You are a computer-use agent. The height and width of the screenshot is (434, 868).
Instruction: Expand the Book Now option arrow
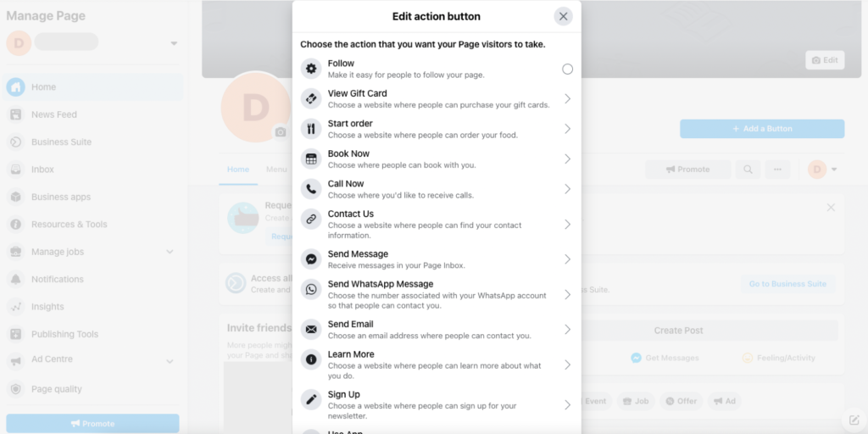567,159
